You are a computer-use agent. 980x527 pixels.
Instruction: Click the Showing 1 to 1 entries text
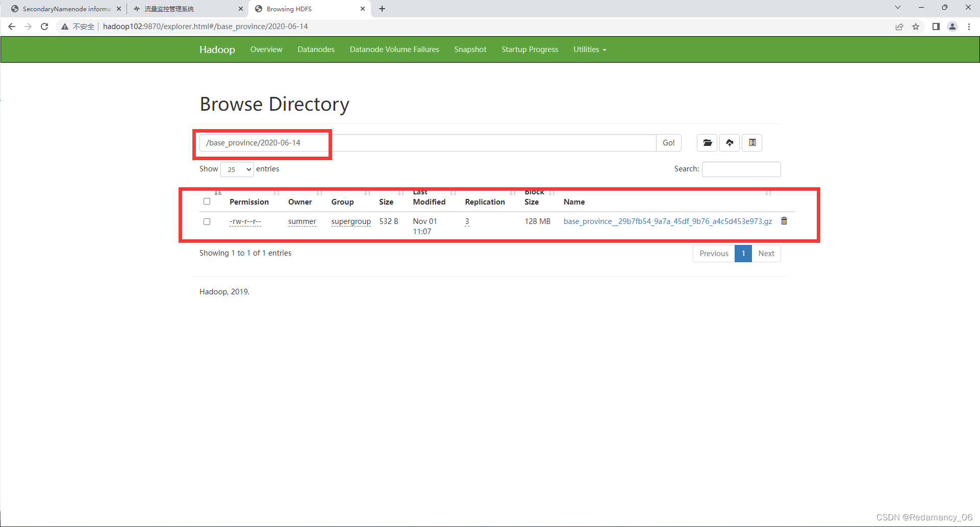(245, 253)
